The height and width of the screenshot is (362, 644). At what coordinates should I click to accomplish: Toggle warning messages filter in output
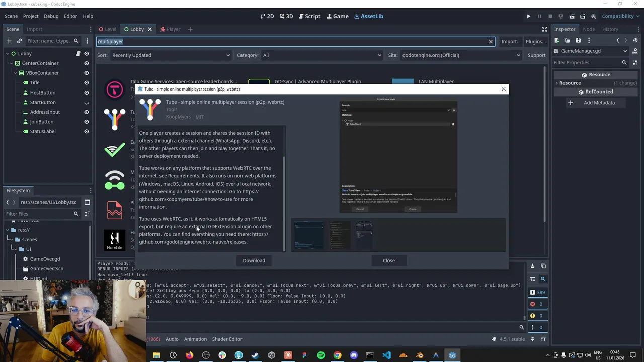click(537, 316)
